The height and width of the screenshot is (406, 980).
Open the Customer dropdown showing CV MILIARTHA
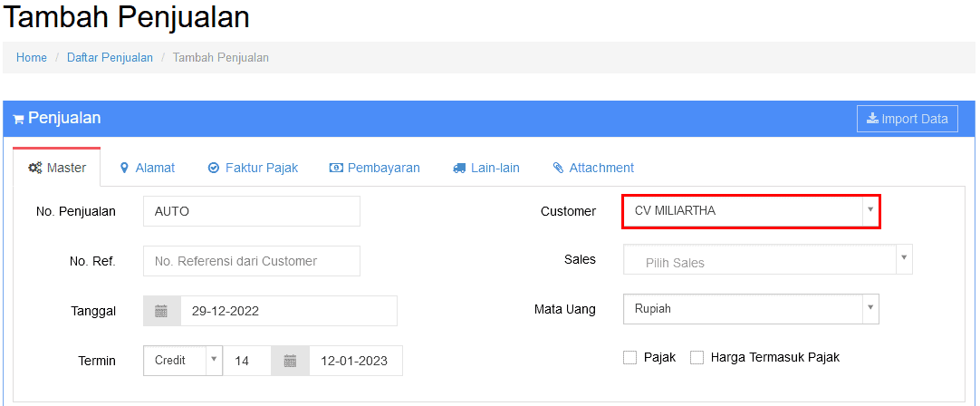pos(751,211)
